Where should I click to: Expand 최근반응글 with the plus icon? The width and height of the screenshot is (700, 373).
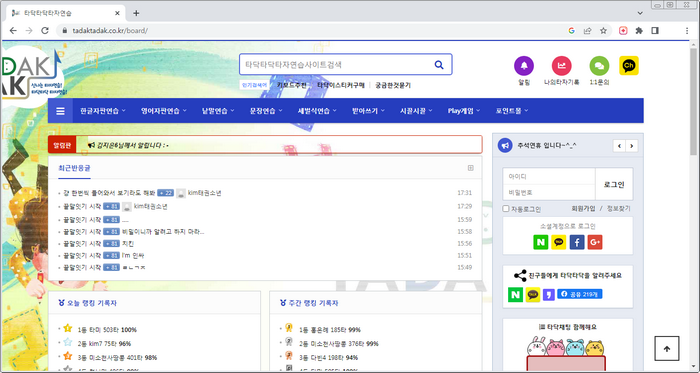point(471,168)
